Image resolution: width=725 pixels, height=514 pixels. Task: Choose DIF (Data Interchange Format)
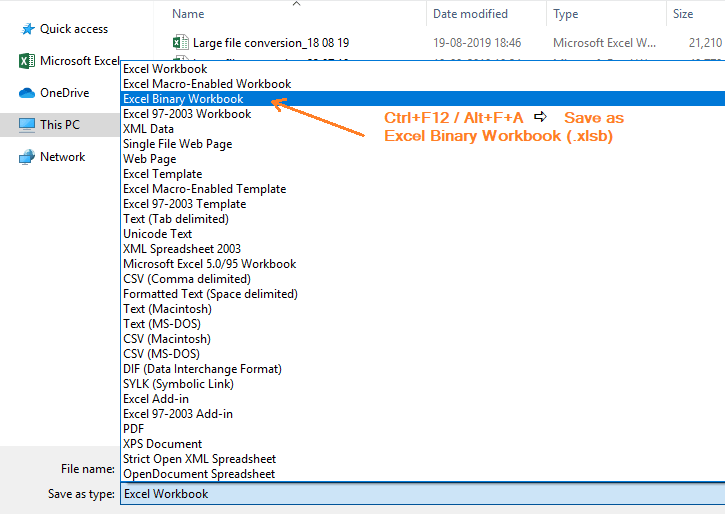point(423,369)
